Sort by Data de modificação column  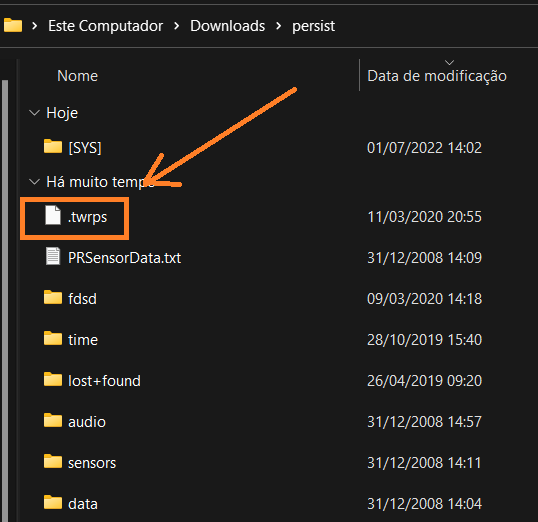click(x=437, y=76)
